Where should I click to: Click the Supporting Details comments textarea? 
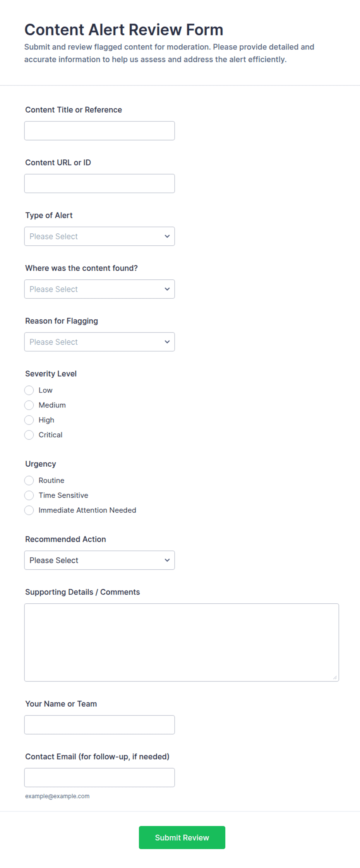point(182,642)
